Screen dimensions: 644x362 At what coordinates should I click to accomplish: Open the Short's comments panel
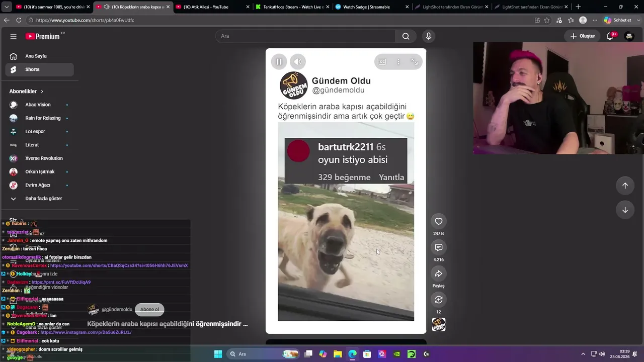439,247
